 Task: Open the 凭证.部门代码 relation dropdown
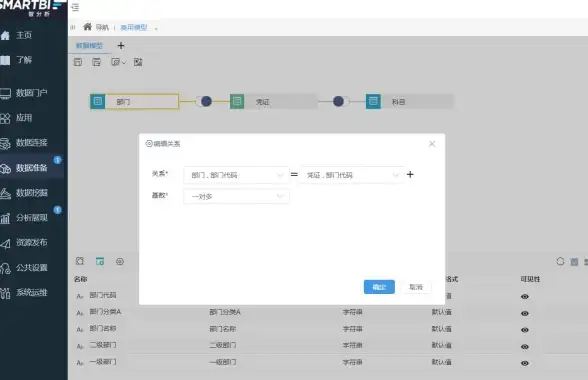[x=352, y=175]
